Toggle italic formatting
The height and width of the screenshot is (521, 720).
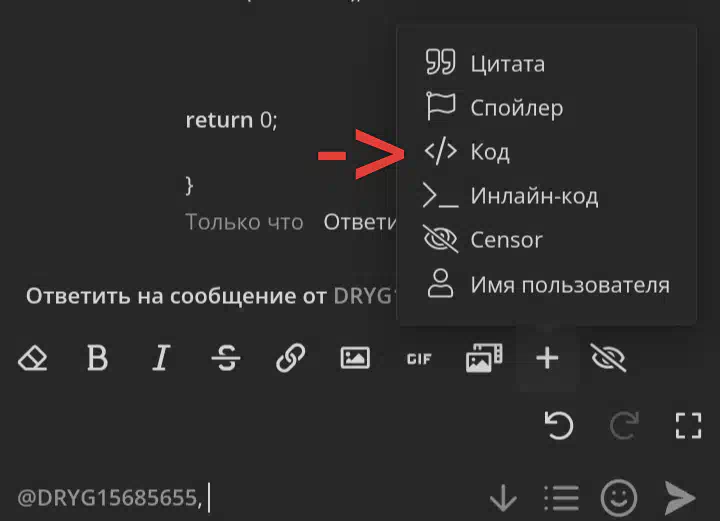coord(161,358)
